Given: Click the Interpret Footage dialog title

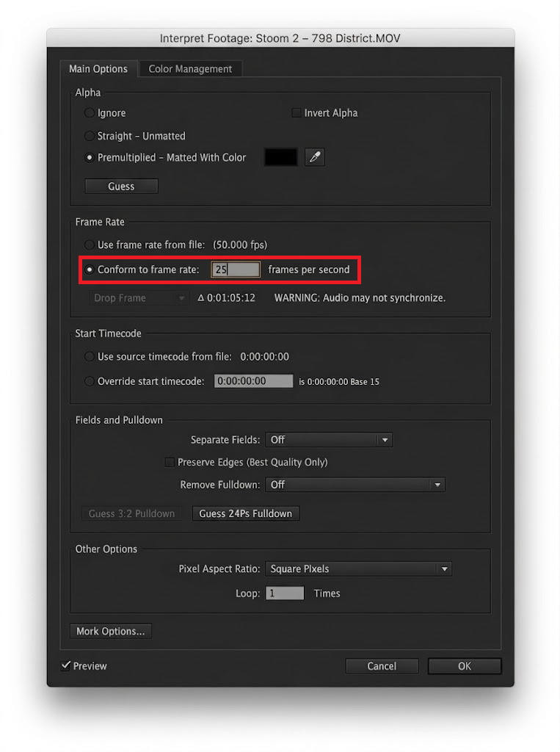Looking at the screenshot, I should coord(280,38).
